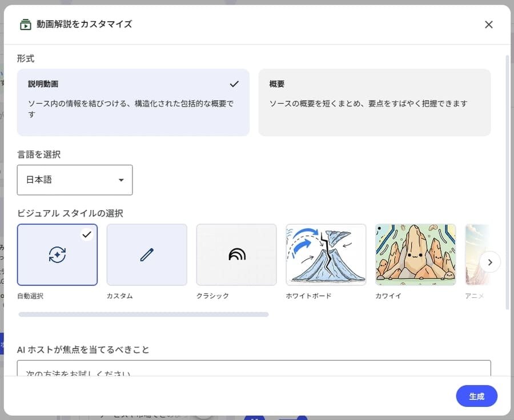Click the カスタム pencil icon

147,254
